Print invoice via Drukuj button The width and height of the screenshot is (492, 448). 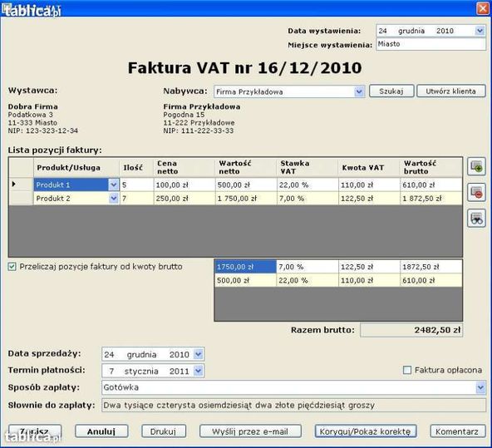pos(163,431)
